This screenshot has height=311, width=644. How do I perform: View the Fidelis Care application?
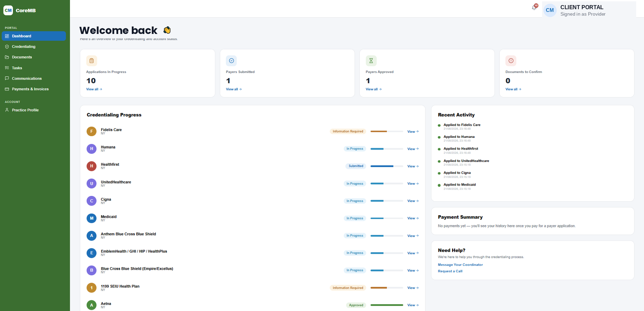[413, 131]
